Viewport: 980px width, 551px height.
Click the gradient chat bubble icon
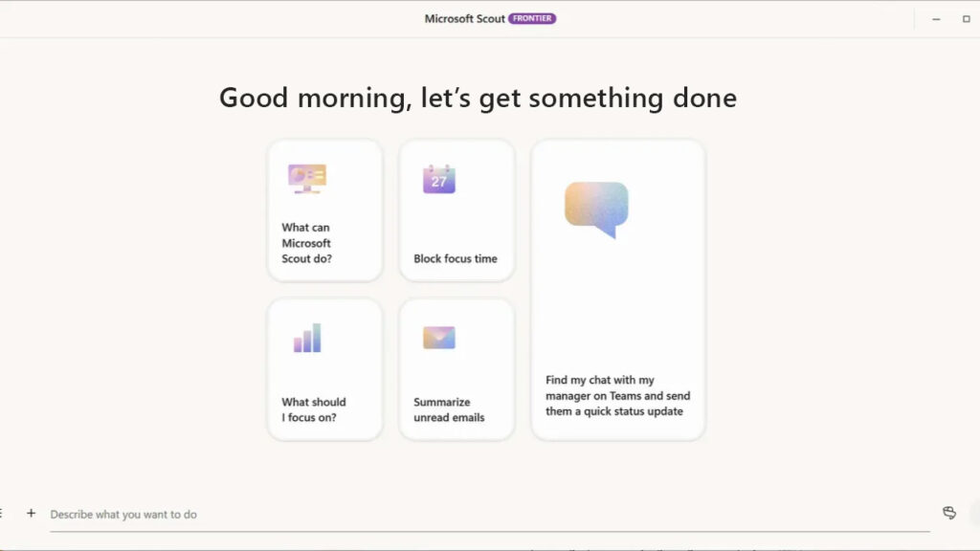596,209
